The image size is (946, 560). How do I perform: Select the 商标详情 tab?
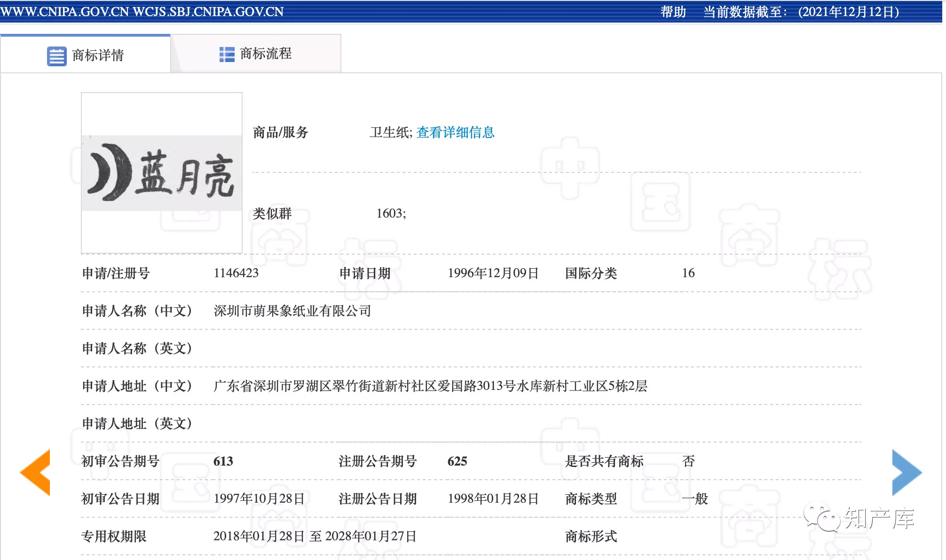[x=96, y=56]
